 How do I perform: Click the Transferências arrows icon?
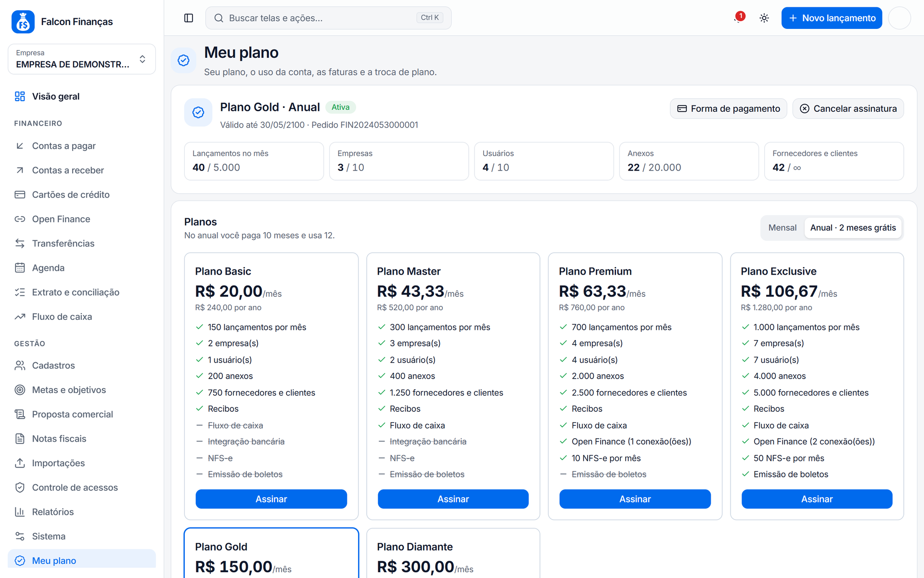pyautogui.click(x=20, y=243)
